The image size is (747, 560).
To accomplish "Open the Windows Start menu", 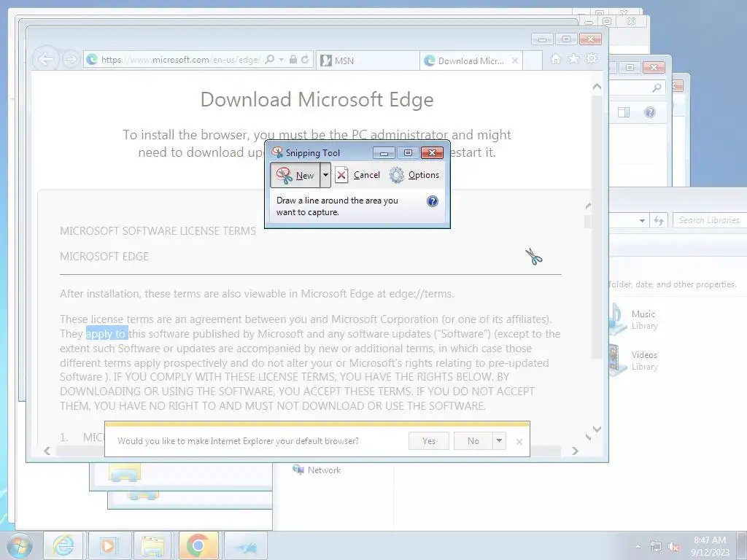I will (19, 545).
